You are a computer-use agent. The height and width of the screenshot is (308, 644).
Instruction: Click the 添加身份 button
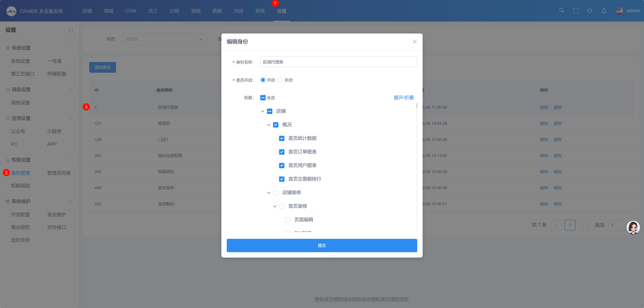pyautogui.click(x=102, y=67)
